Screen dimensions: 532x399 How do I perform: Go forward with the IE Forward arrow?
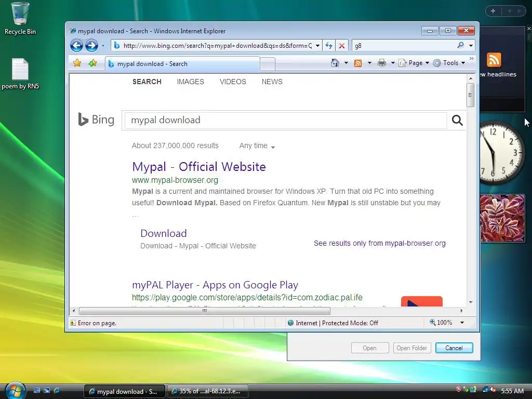91,46
